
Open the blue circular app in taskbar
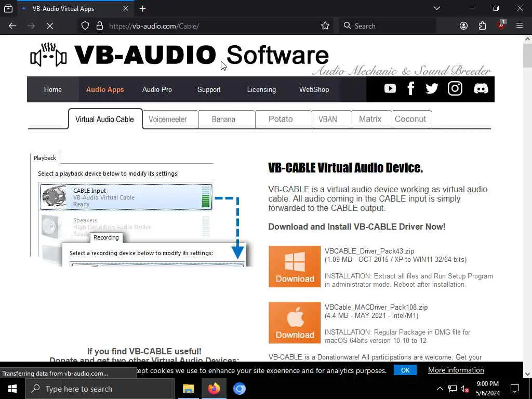click(239, 389)
